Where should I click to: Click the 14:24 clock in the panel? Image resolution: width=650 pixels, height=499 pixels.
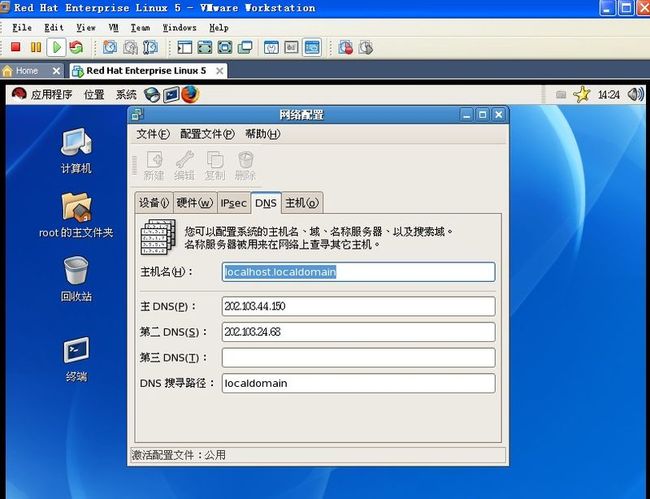(x=609, y=94)
